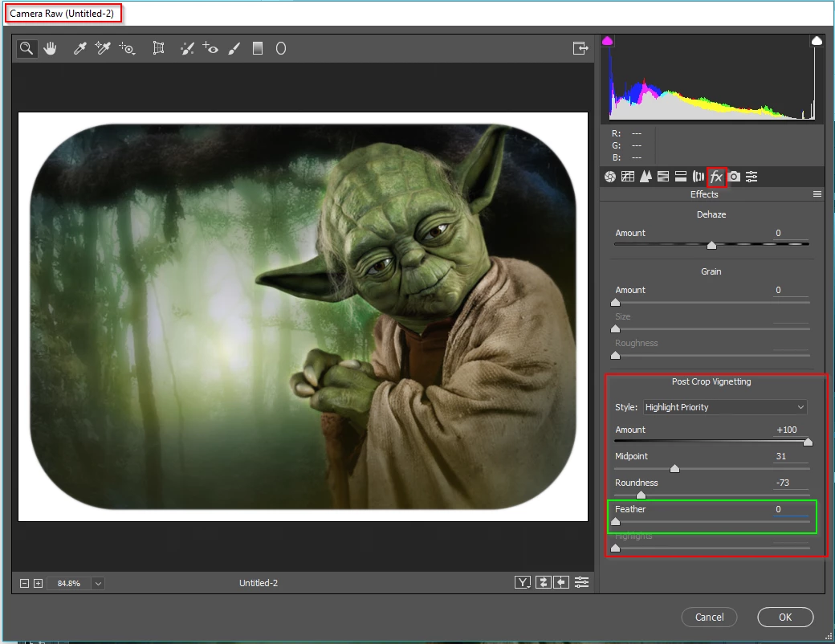Open the Basic panel tab
The height and width of the screenshot is (644, 835).
(610, 177)
